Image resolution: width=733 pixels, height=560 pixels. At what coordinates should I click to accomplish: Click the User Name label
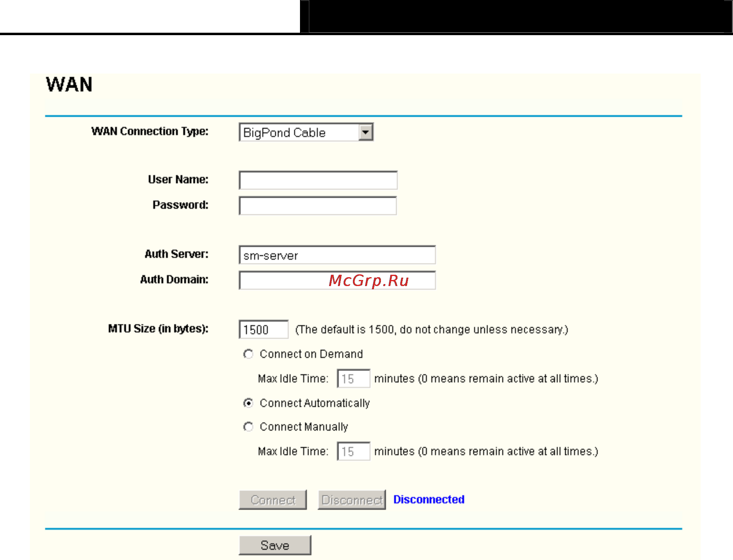[x=178, y=179]
